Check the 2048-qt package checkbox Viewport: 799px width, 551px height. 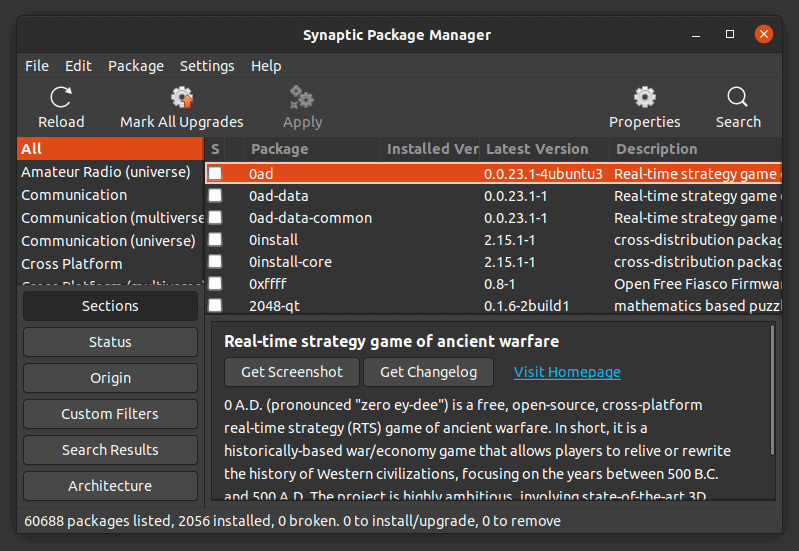[215, 306]
